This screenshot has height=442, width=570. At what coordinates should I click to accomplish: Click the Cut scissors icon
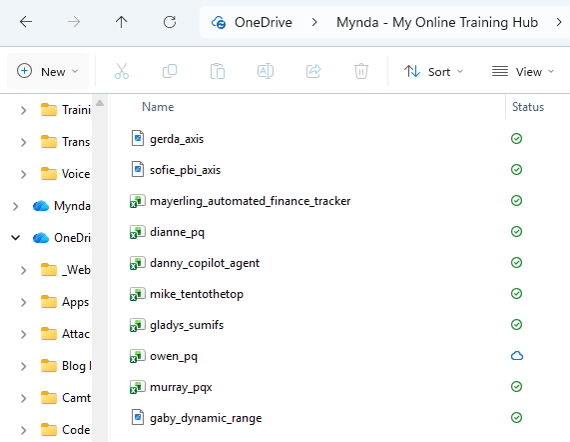(122, 71)
